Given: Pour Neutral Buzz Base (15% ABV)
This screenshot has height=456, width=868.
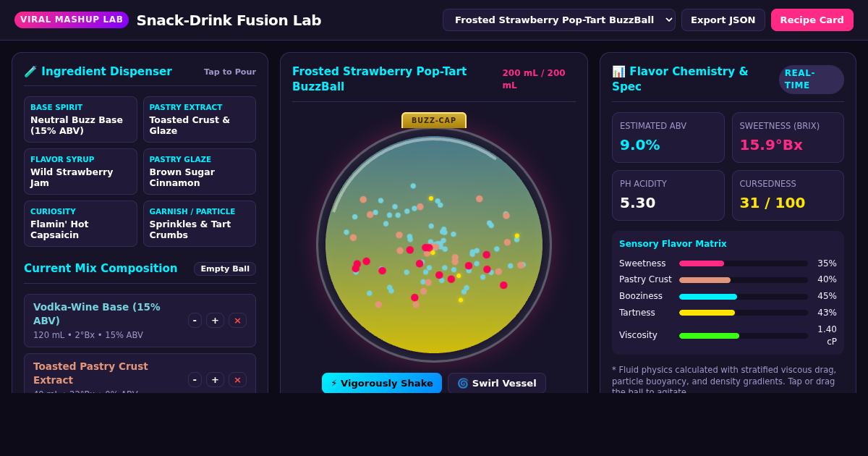Looking at the screenshot, I should [80, 119].
